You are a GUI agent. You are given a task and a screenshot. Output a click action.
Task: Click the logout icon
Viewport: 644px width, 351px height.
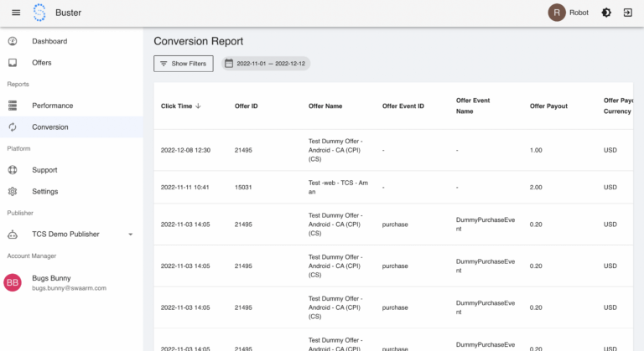tap(627, 13)
